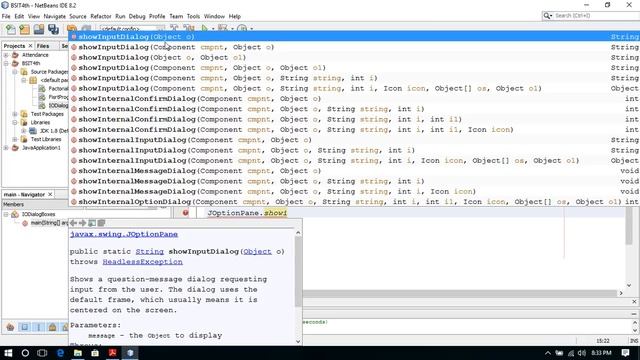Go forward in Javadoc popup
This screenshot has height=360, width=640.
(82, 223)
